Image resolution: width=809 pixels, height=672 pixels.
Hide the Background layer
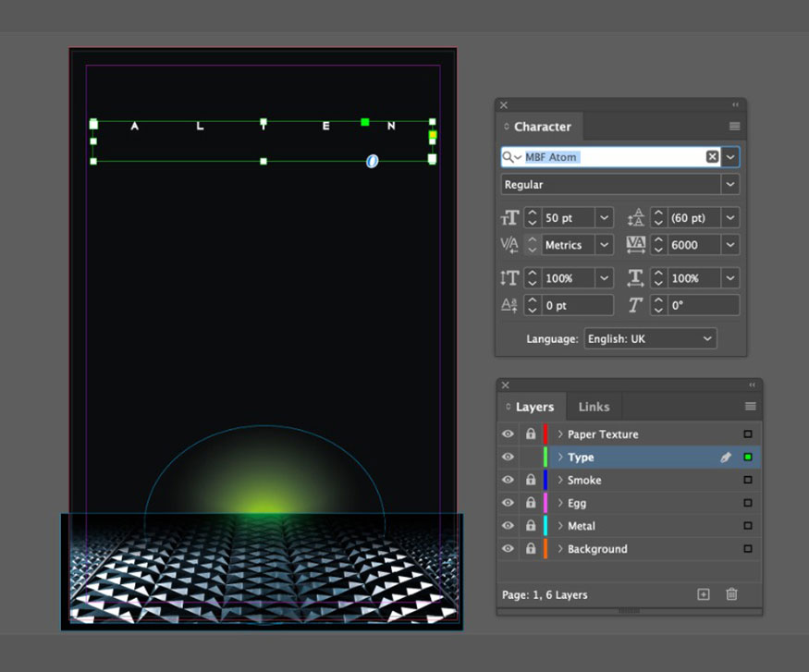[508, 549]
